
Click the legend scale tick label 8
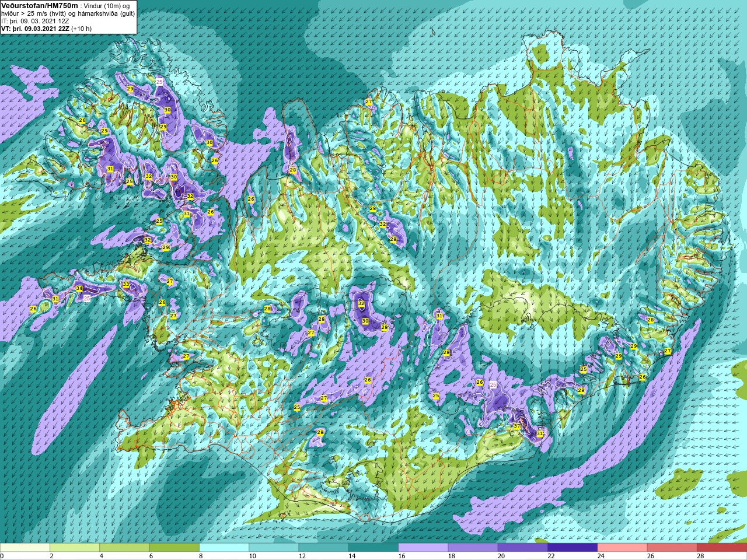(201, 556)
